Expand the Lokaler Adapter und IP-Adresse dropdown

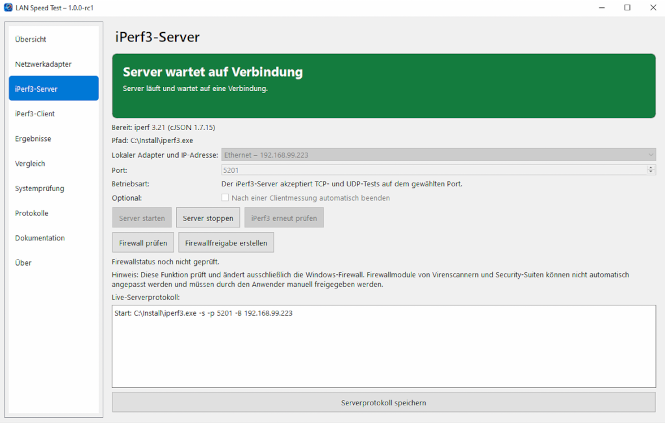(439, 155)
